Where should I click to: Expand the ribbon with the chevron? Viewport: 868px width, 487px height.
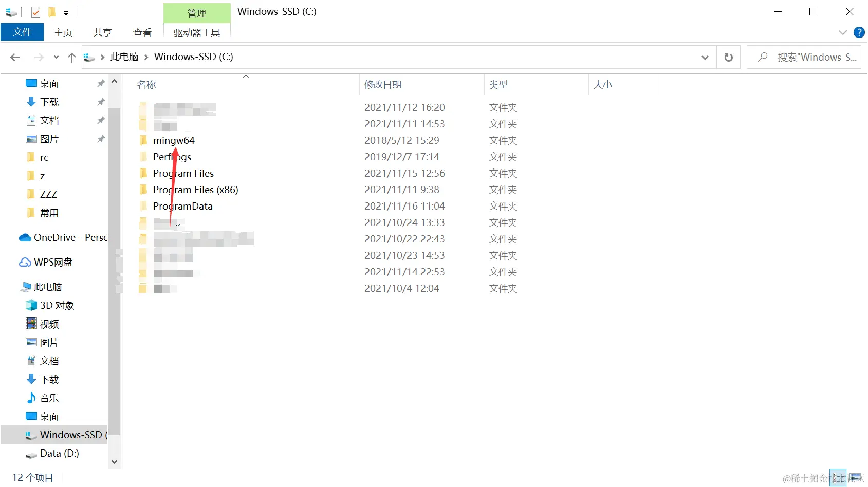pos(843,32)
